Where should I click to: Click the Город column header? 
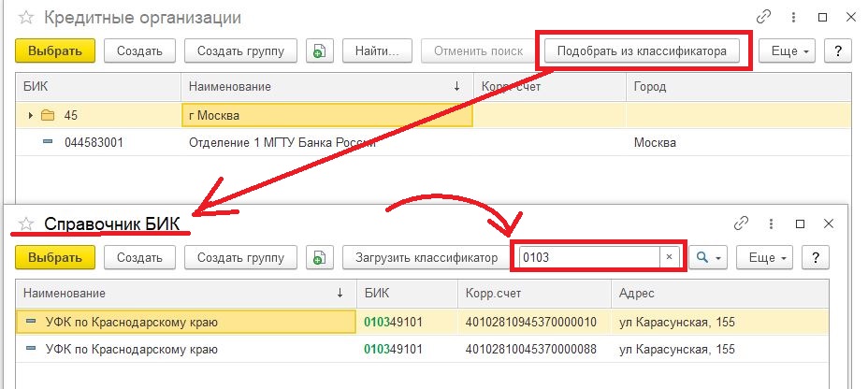point(739,86)
